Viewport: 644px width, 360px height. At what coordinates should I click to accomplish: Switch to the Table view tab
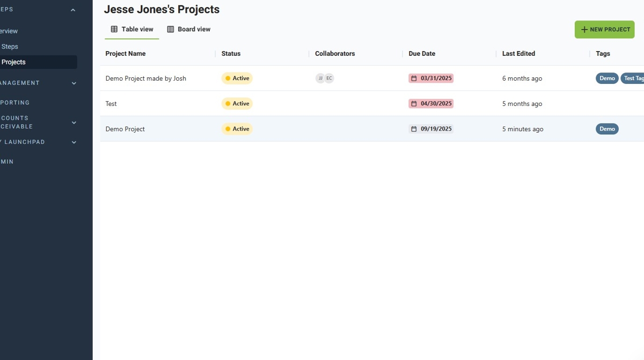(x=132, y=29)
